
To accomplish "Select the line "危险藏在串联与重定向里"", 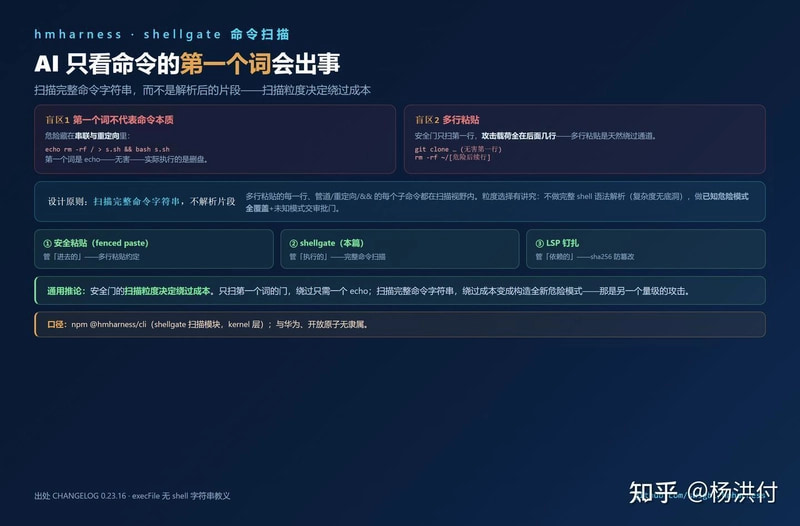I will pyautogui.click(x=87, y=136).
